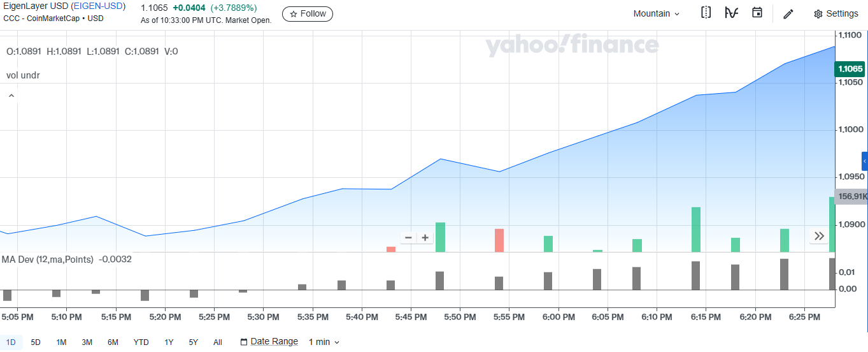This screenshot has width=868, height=352.
Task: Open the Date Range picker
Action: 269,342
